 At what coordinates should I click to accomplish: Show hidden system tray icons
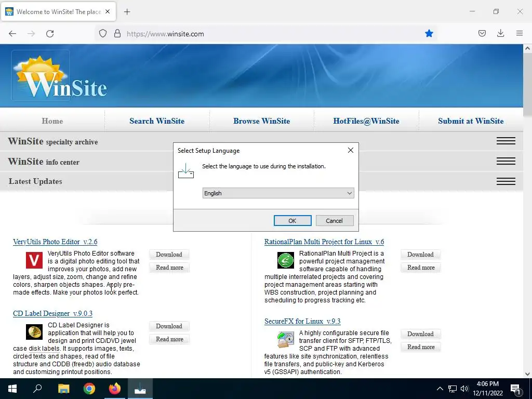pyautogui.click(x=440, y=389)
